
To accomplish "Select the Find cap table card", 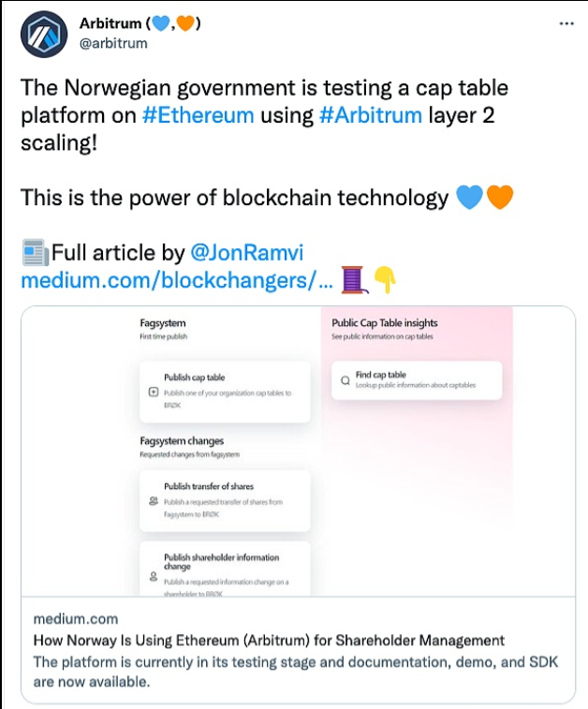I will (x=417, y=380).
